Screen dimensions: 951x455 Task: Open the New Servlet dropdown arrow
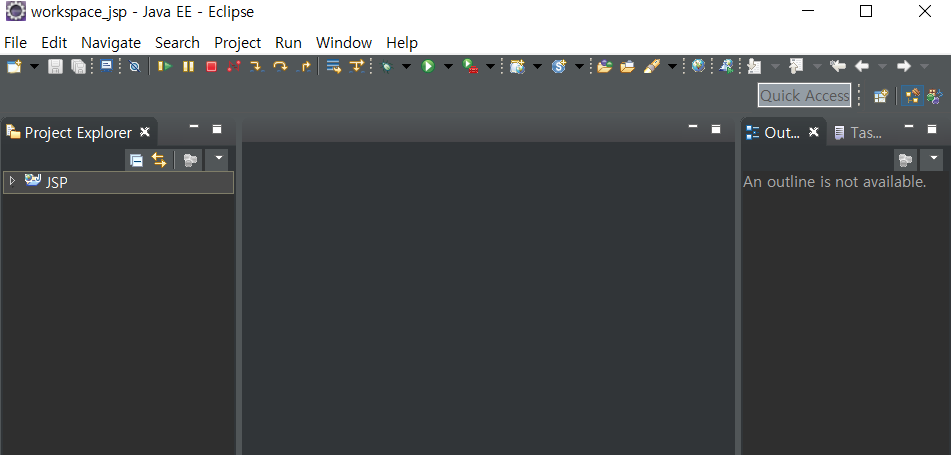[x=579, y=66]
